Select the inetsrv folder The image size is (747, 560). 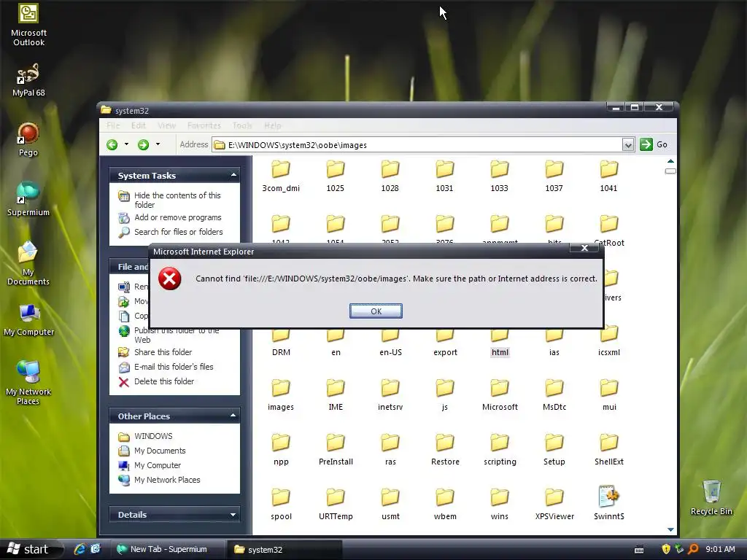coord(390,395)
